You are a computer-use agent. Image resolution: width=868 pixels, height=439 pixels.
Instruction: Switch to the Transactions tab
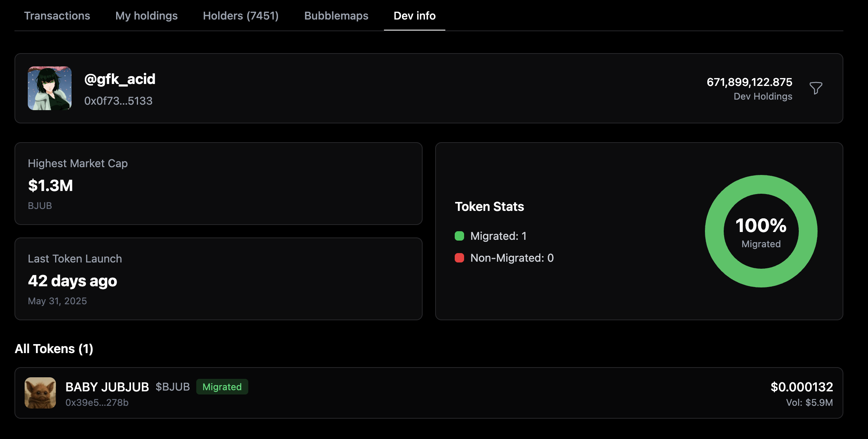[57, 16]
